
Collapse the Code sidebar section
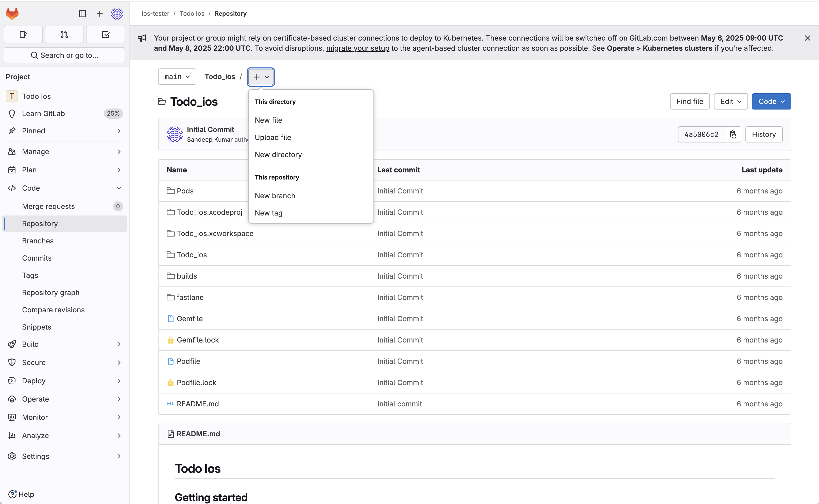click(64, 188)
